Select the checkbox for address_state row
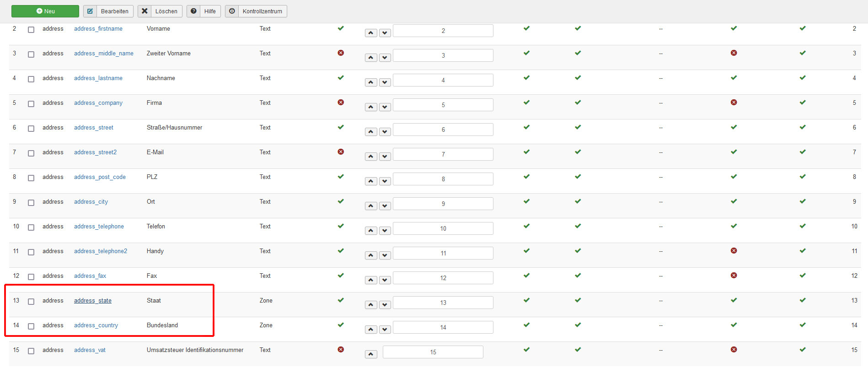 (31, 302)
